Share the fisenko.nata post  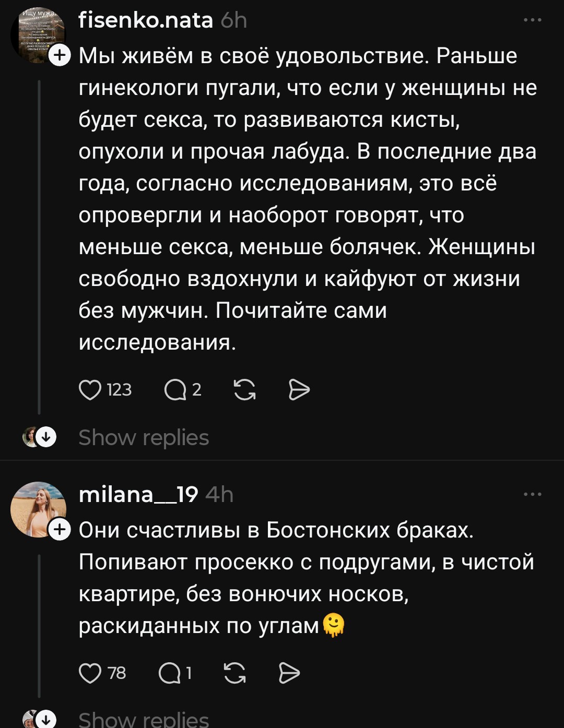[x=299, y=390]
